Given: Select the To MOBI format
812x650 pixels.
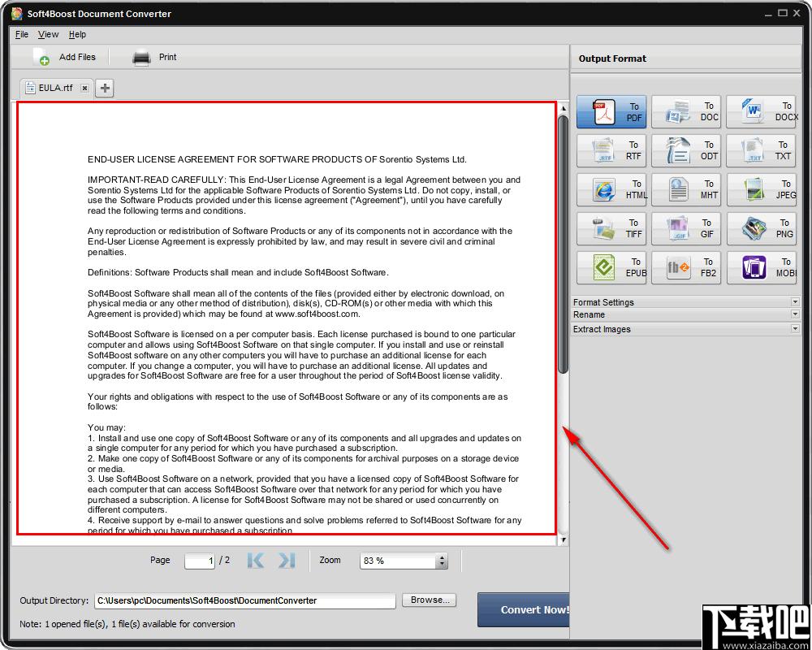Looking at the screenshot, I should pos(762,267).
